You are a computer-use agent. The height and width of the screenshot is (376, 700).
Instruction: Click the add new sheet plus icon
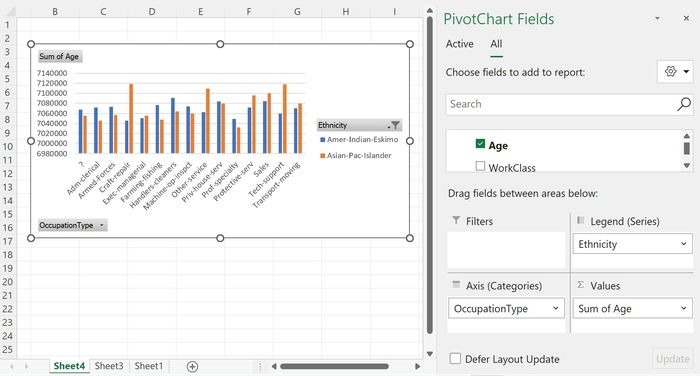192,367
